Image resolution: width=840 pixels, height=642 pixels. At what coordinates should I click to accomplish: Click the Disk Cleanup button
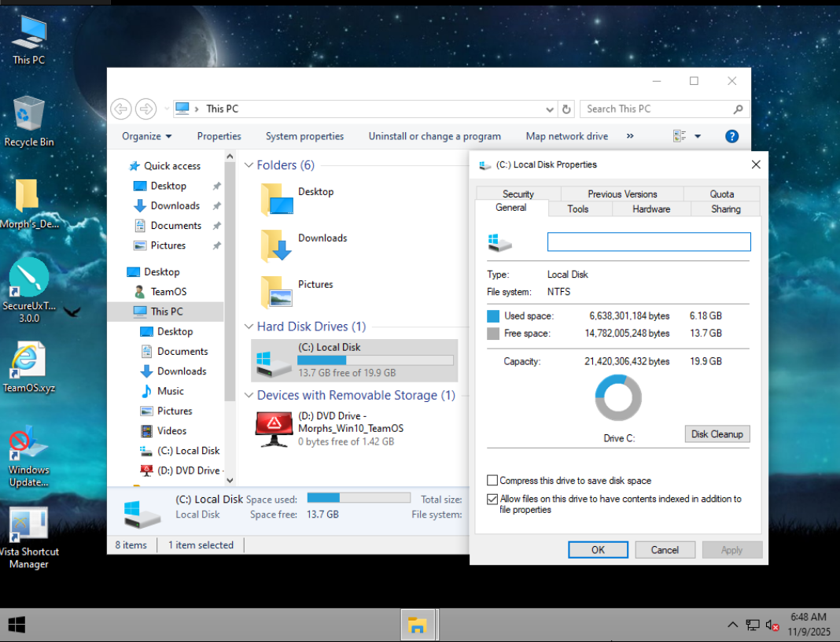[717, 434]
